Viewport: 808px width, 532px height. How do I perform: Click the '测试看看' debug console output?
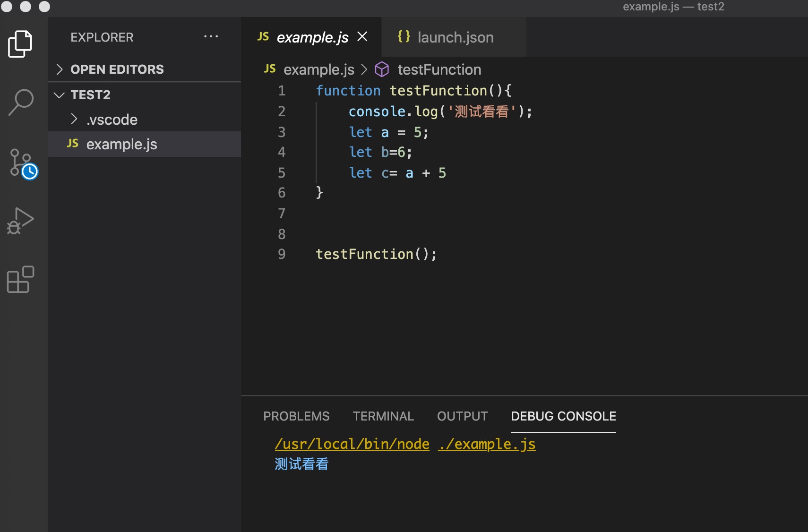301,464
